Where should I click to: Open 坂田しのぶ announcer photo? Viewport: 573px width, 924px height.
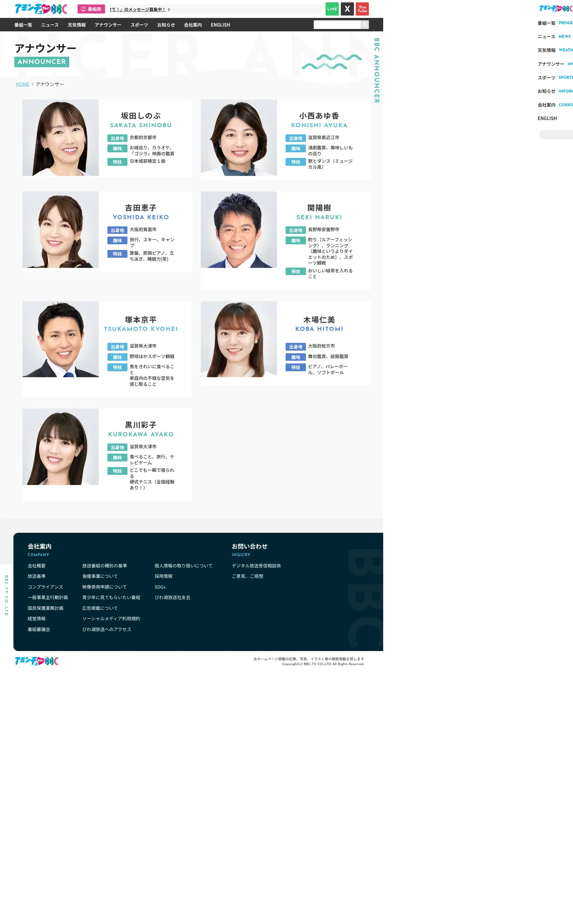pos(61,138)
